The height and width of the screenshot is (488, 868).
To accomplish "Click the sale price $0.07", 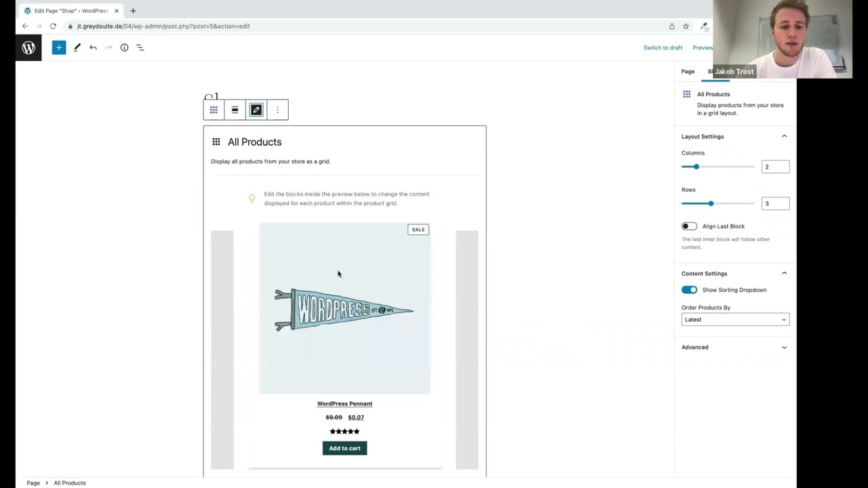I will (x=356, y=418).
